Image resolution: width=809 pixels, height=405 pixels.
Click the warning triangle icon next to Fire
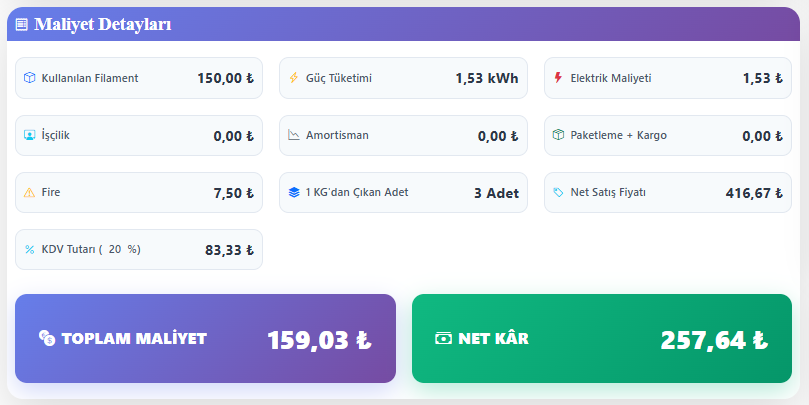29,192
